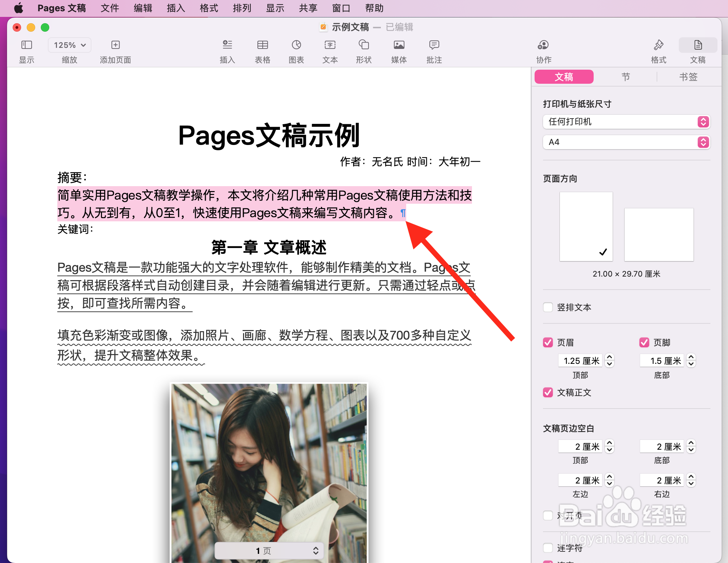The height and width of the screenshot is (563, 728).
Task: Uncheck the 页脚 footer checkbox
Action: (644, 342)
